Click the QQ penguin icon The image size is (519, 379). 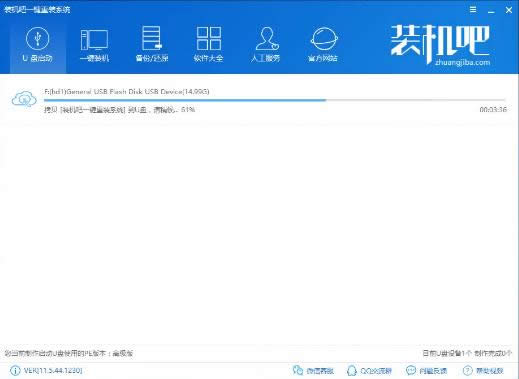pos(352,370)
